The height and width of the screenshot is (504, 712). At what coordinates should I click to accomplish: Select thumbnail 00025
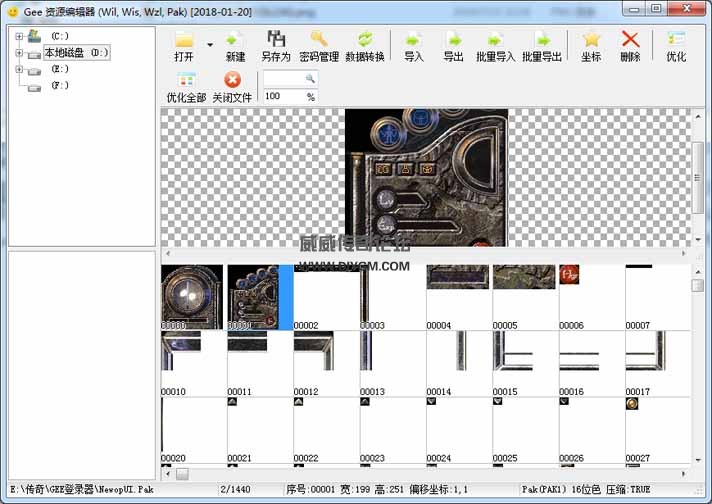(x=525, y=430)
